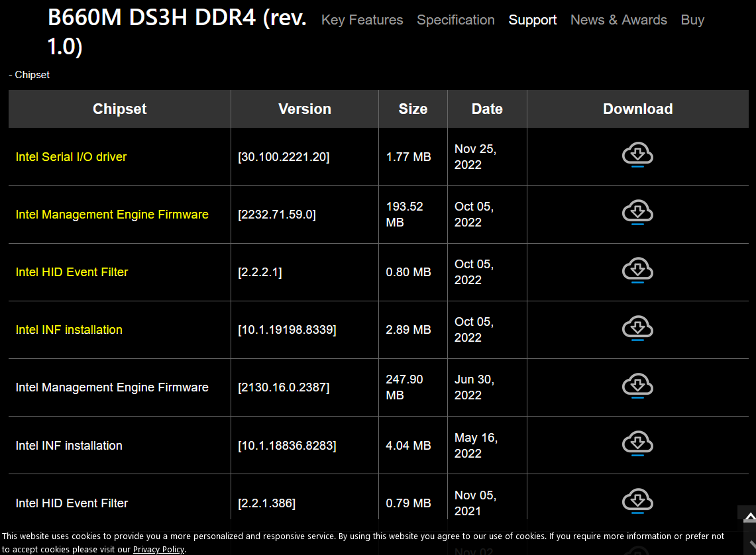Screen dimensions: 756x555
Task: Download Management Engine Firmware version 2130.16.0.2387
Action: 637,386
